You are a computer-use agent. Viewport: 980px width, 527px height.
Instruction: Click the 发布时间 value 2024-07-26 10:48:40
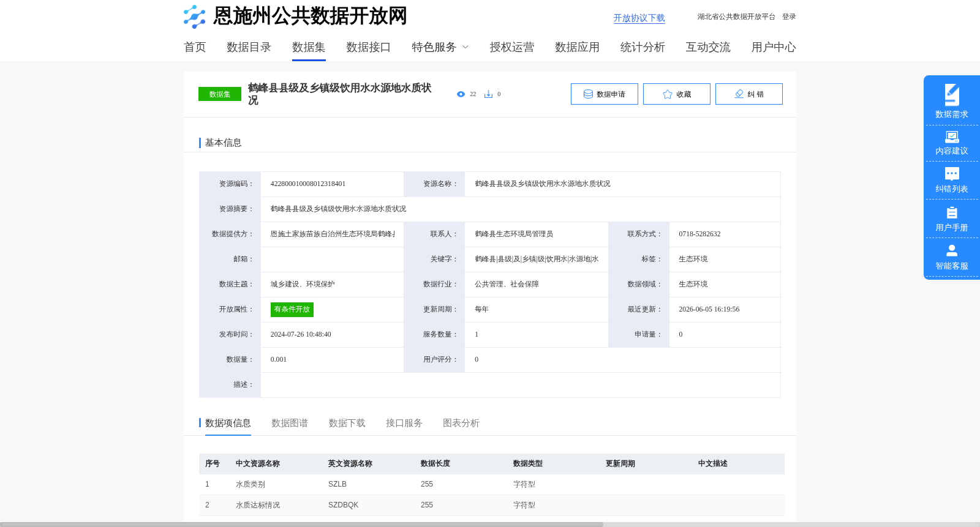pos(301,334)
